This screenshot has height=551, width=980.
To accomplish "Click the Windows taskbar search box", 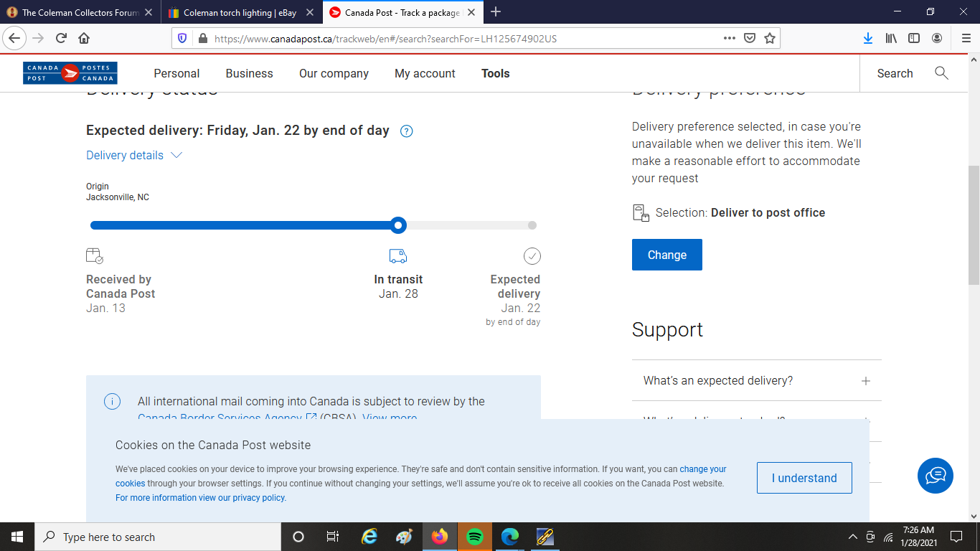I will tap(158, 537).
